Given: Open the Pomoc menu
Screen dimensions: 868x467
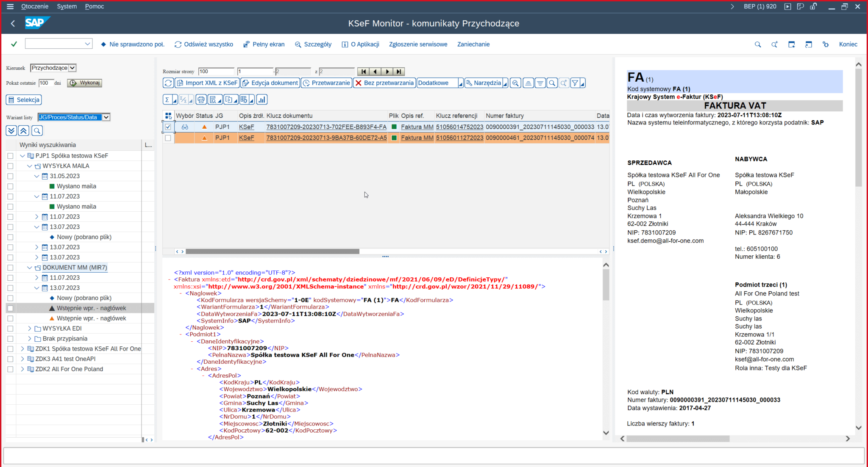Looking at the screenshot, I should click(94, 6).
